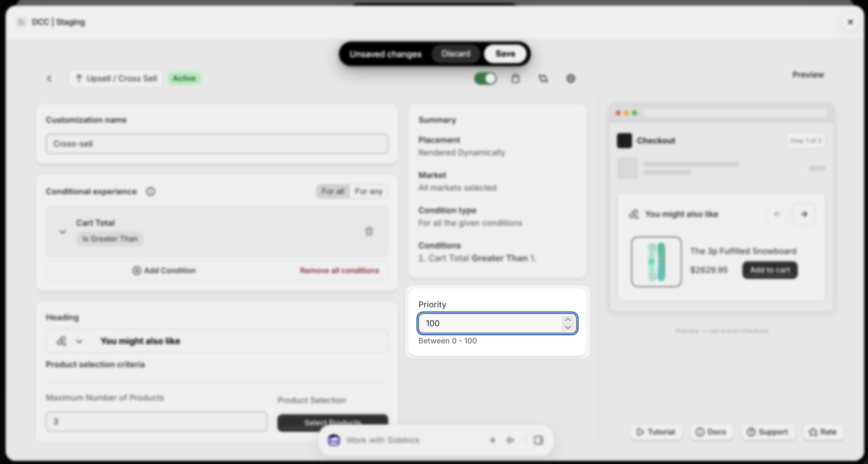Image resolution: width=868 pixels, height=464 pixels.
Task: Edit the Customization name field
Action: pyautogui.click(x=217, y=144)
